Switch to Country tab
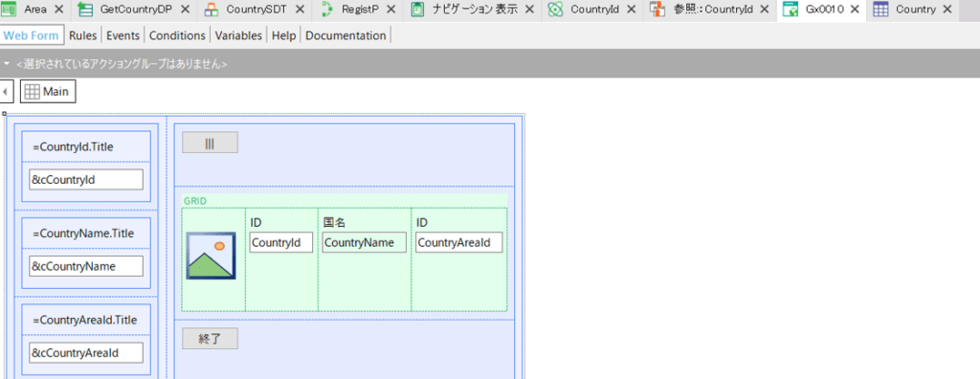This screenshot has height=379, width=980. pyautogui.click(x=916, y=10)
